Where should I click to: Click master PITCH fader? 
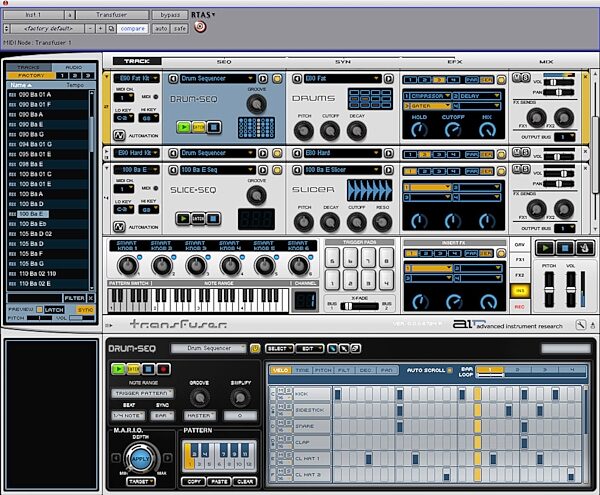click(549, 289)
